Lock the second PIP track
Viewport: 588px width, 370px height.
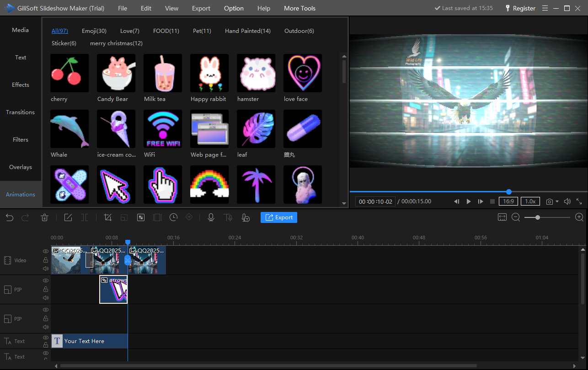click(46, 318)
